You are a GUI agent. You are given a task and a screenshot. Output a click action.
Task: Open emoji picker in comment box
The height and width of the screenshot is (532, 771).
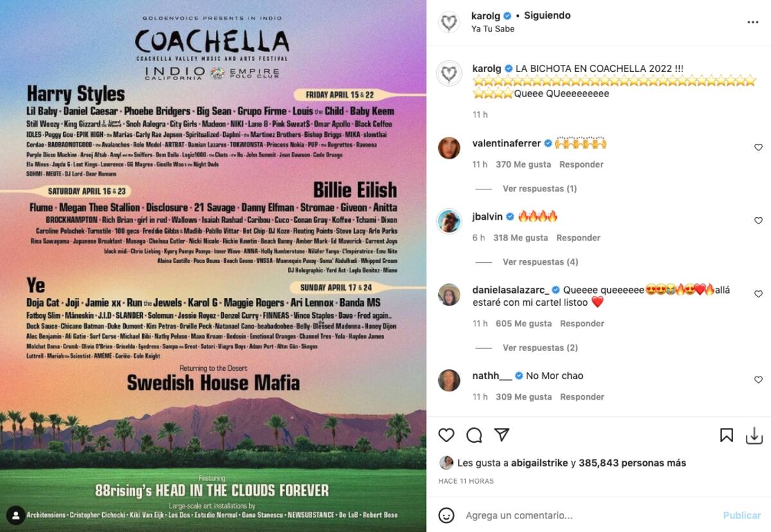pos(447,515)
